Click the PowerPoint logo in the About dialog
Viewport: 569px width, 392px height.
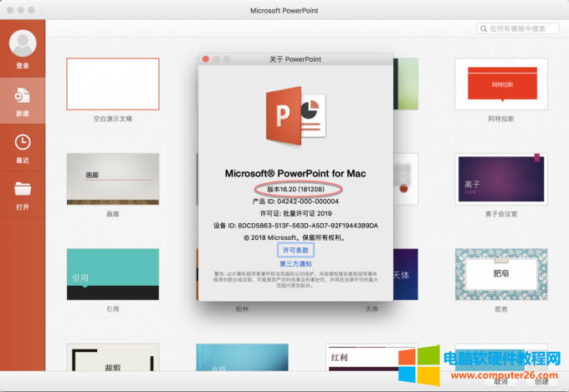click(295, 116)
